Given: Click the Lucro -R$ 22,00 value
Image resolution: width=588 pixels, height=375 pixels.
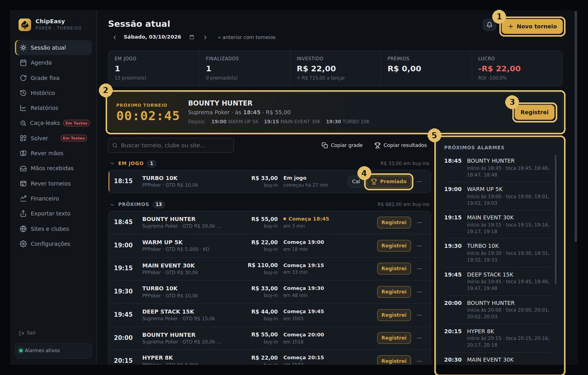Looking at the screenshot, I should (499, 68).
